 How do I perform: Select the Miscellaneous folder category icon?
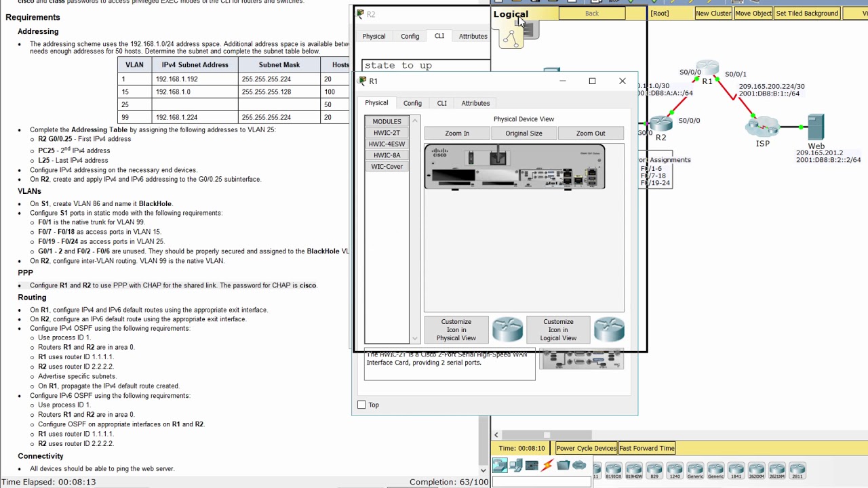point(564,465)
